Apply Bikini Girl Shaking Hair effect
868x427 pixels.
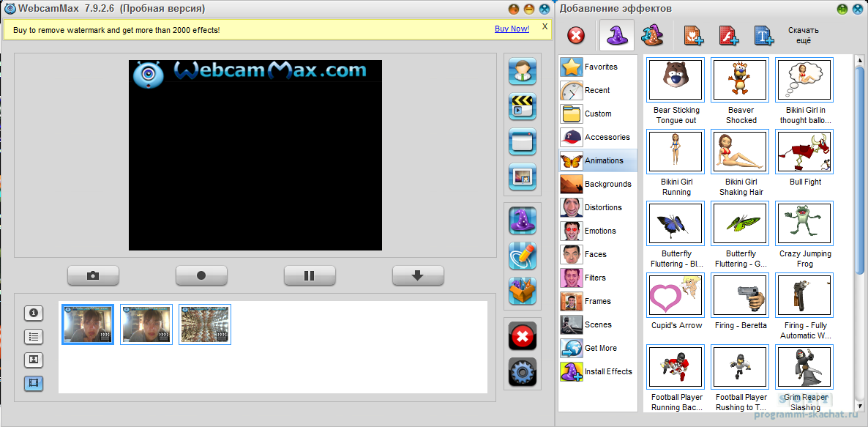740,152
